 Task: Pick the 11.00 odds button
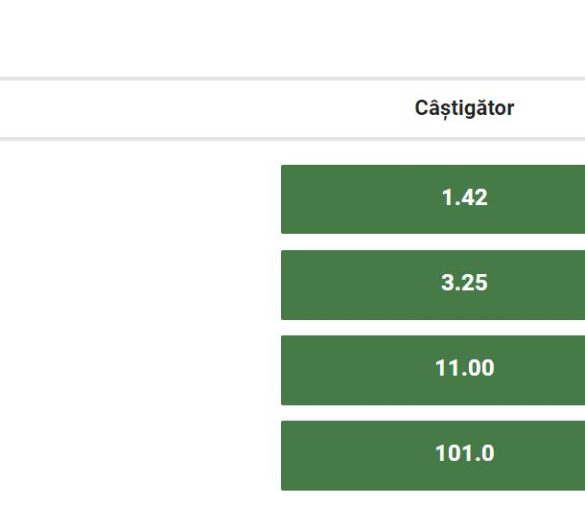[x=433, y=370]
